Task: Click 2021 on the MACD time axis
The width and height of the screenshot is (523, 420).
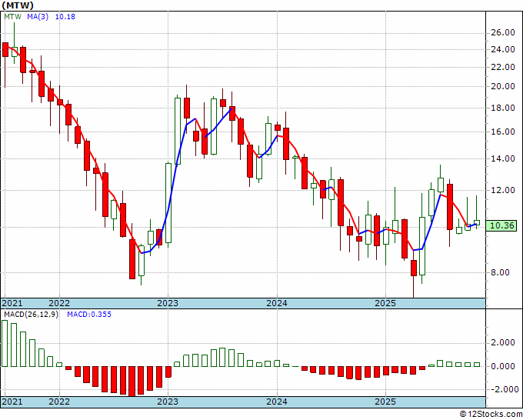Action: pos(12,402)
